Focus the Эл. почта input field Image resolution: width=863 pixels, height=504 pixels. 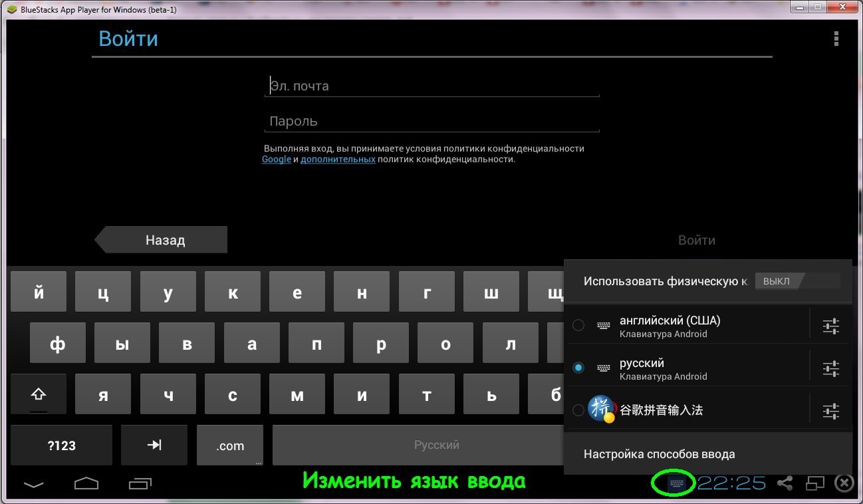[x=432, y=86]
